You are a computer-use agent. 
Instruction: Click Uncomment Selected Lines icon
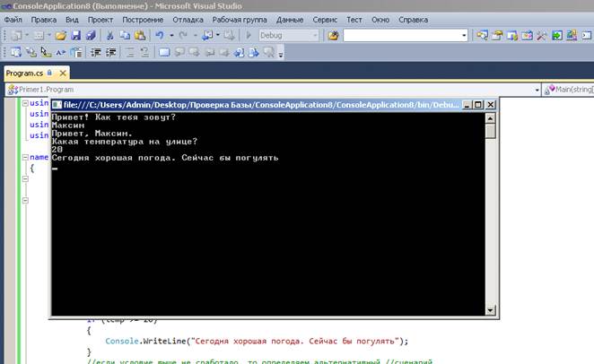[144, 52]
